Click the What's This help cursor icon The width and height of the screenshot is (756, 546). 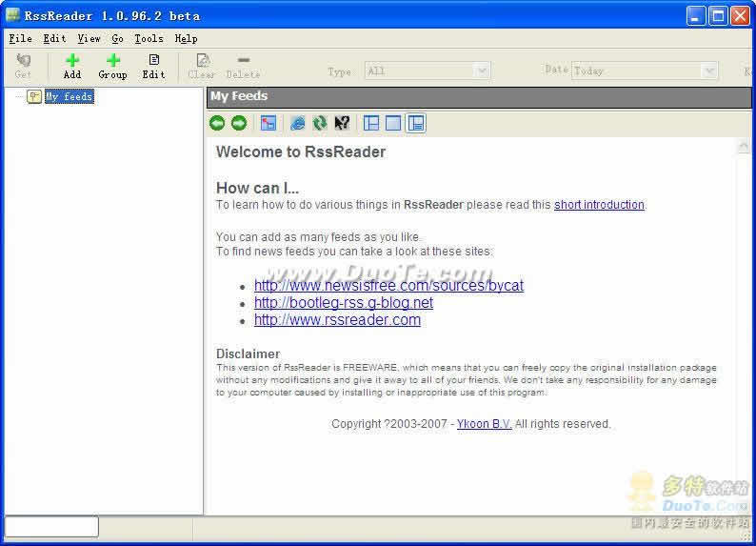[x=342, y=123]
